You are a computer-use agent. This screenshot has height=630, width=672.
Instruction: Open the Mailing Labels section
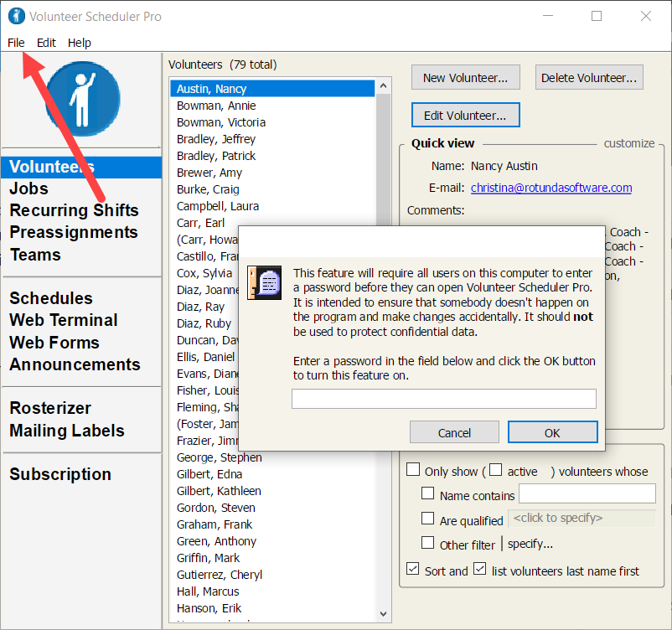tap(67, 431)
